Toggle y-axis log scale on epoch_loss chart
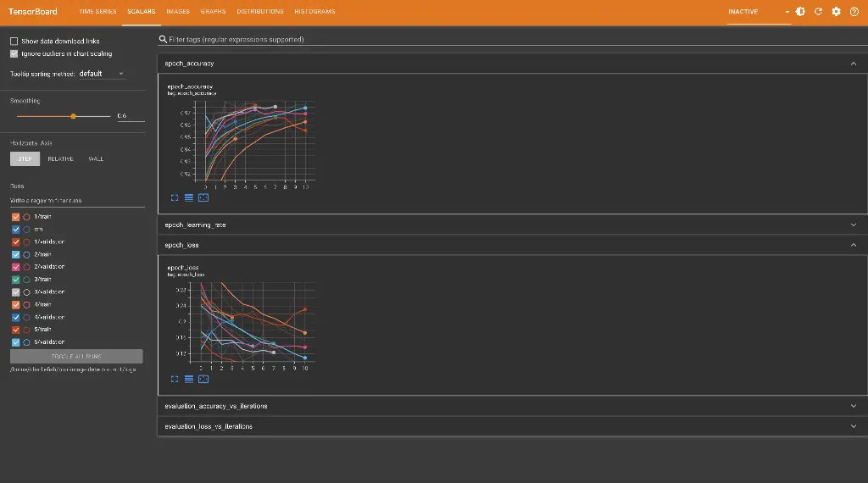 tap(189, 379)
